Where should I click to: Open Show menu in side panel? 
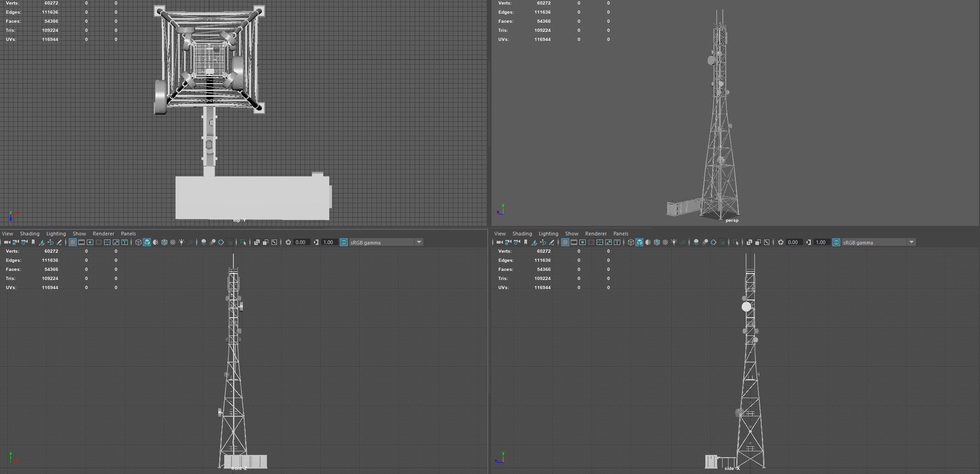coord(572,234)
